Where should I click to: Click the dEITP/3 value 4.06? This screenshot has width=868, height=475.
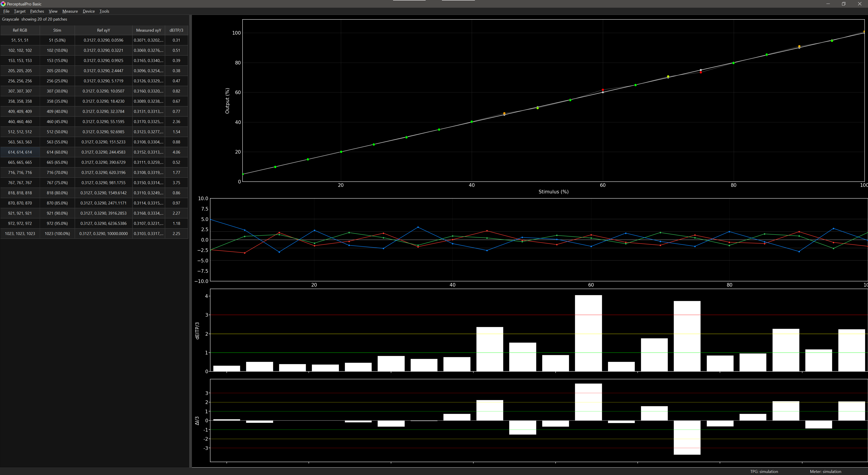tap(176, 152)
